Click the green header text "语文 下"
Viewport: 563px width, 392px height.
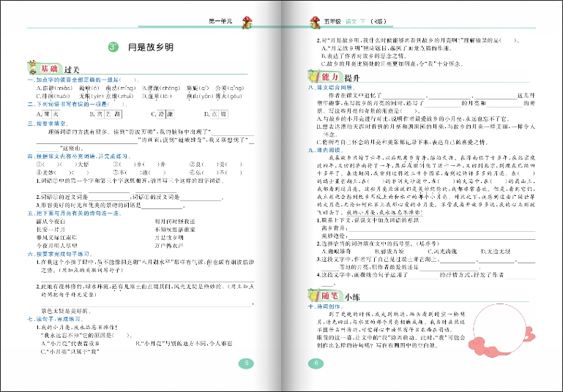[355, 21]
